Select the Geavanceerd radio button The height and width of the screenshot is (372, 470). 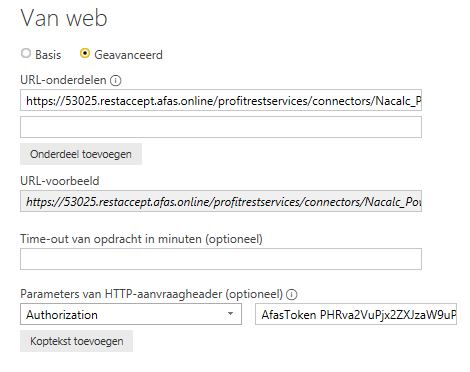[85, 53]
